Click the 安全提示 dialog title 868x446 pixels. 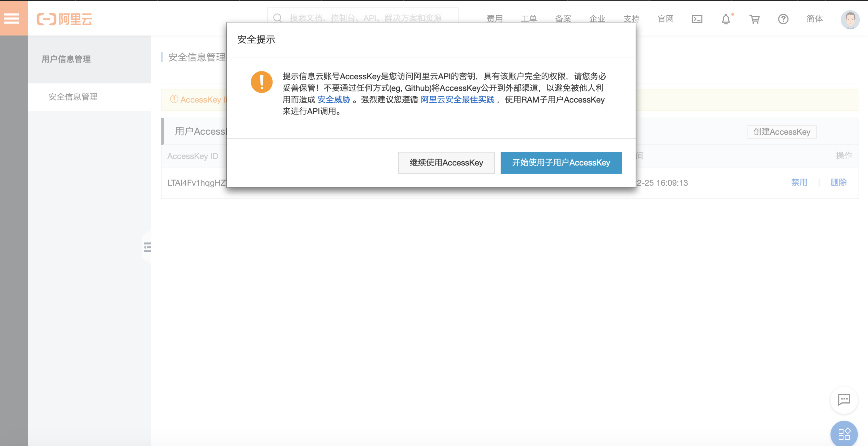click(256, 40)
